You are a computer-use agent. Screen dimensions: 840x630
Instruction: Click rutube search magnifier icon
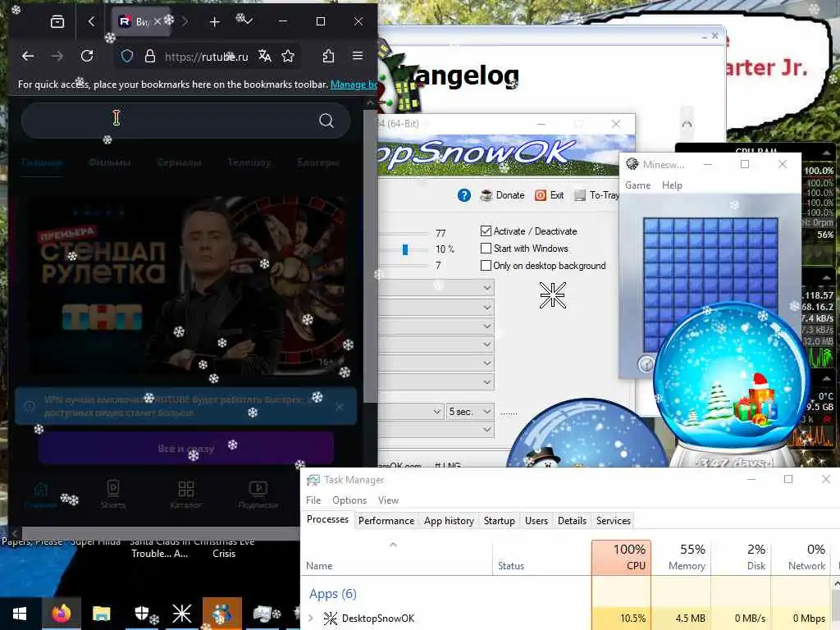point(326,121)
